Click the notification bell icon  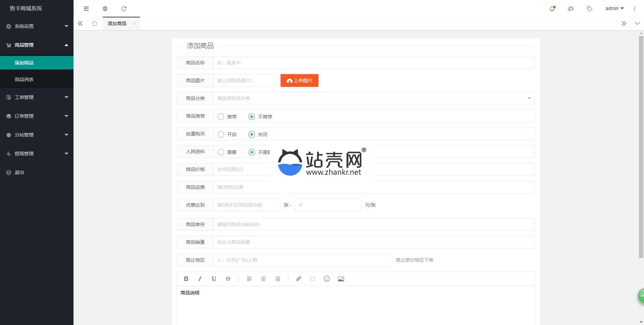(552, 9)
